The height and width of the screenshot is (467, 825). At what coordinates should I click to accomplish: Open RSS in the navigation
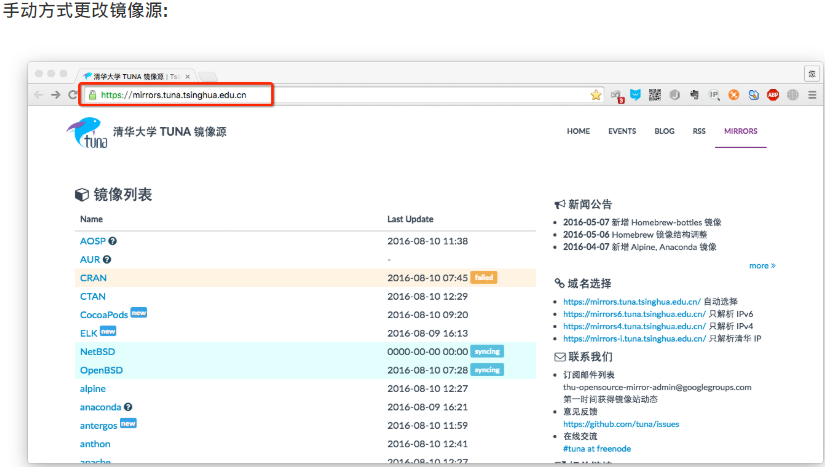[699, 131]
